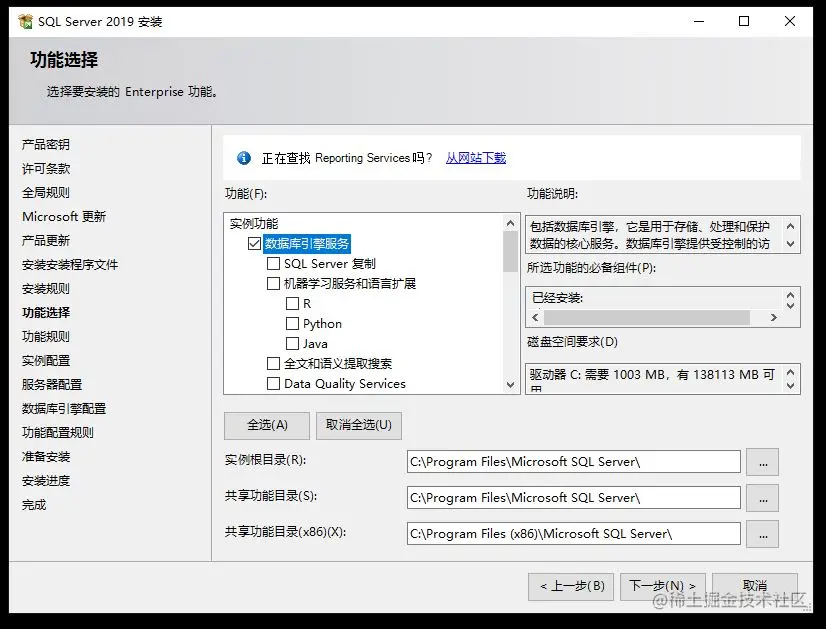The height and width of the screenshot is (629, 826).
Task: Select 安装规则 step in sidebar
Action: [x=46, y=289]
